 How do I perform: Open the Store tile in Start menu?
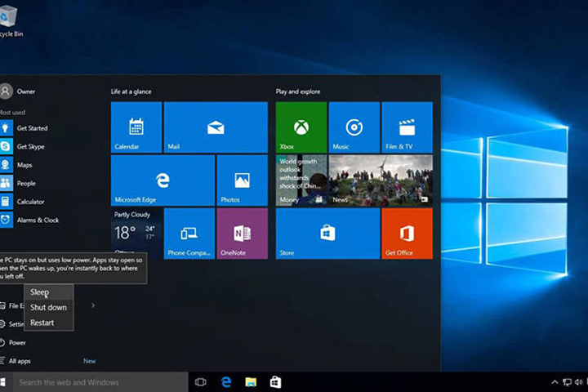tap(327, 234)
